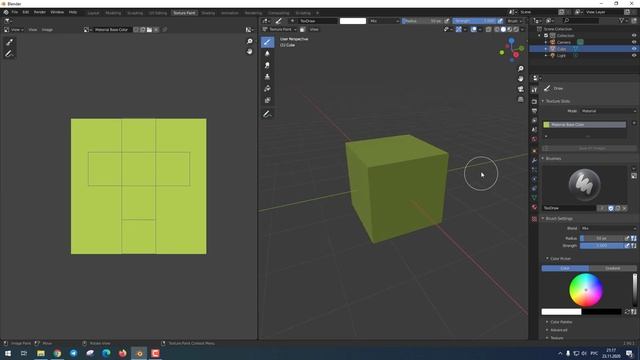Click the open image folder icon

(149, 30)
